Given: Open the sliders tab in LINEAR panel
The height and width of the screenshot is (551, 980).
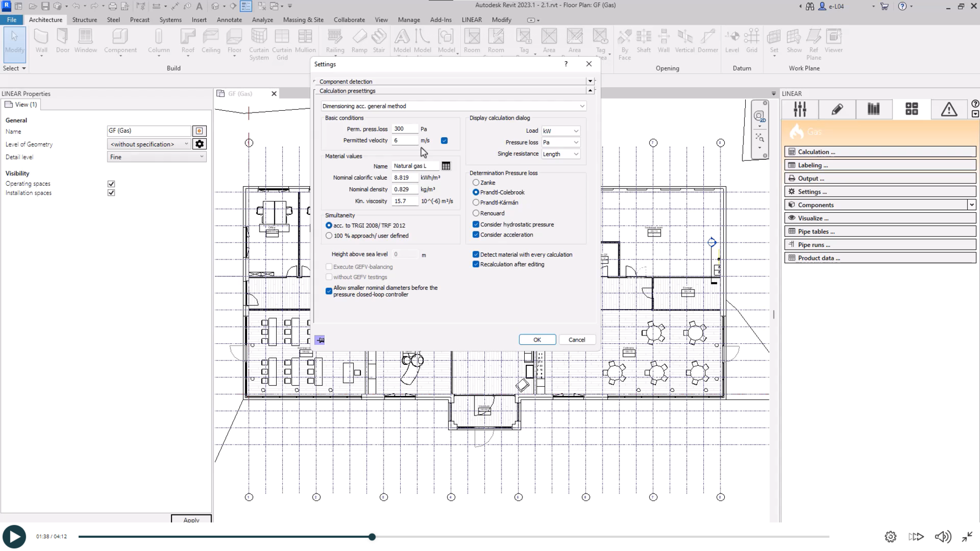Looking at the screenshot, I should click(x=800, y=109).
